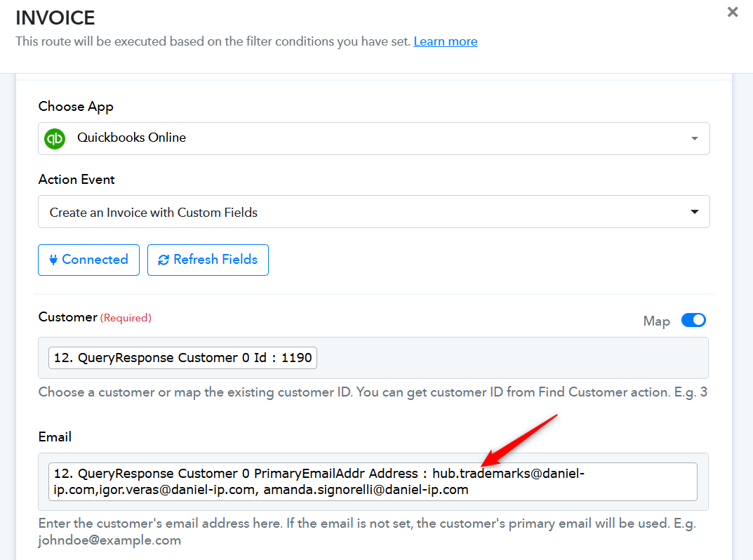Click the "Email" field label
Image resolution: width=753 pixels, height=560 pixels.
55,436
